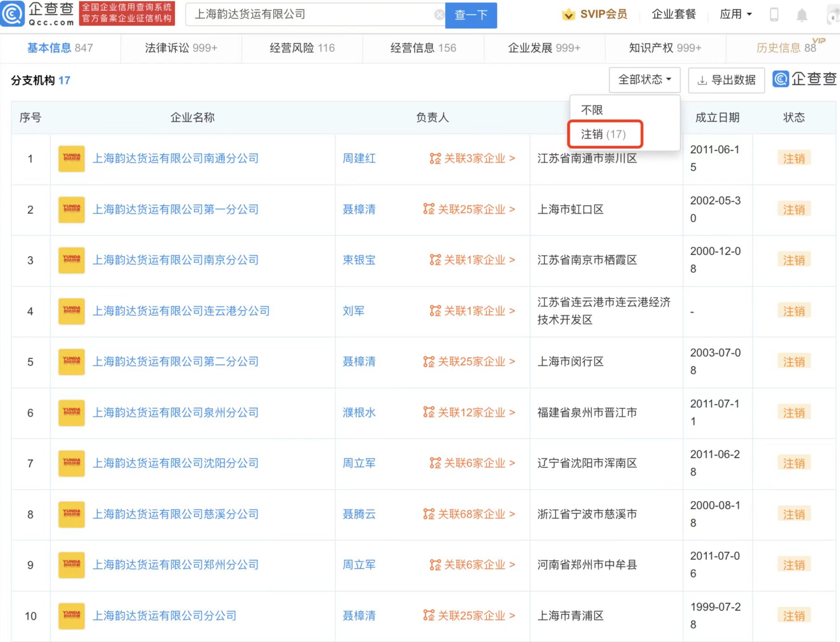
Task: Open 上海韵达货运有限公司慈溪分公司 link
Action: [x=176, y=514]
